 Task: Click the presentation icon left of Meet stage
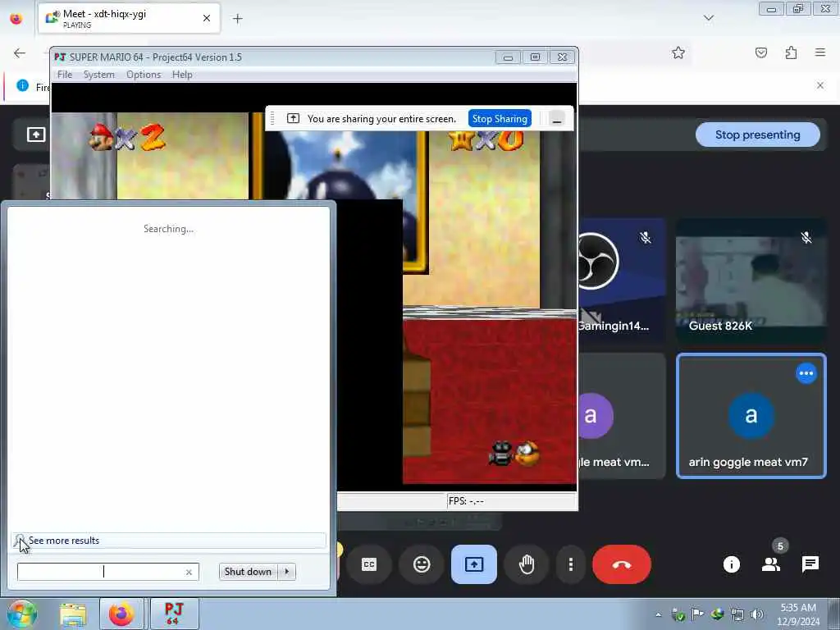click(x=36, y=135)
